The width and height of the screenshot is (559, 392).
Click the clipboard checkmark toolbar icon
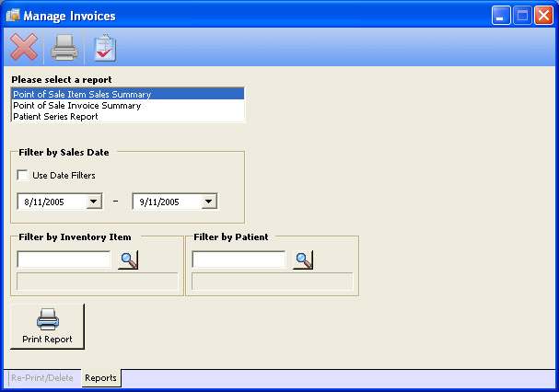click(105, 48)
